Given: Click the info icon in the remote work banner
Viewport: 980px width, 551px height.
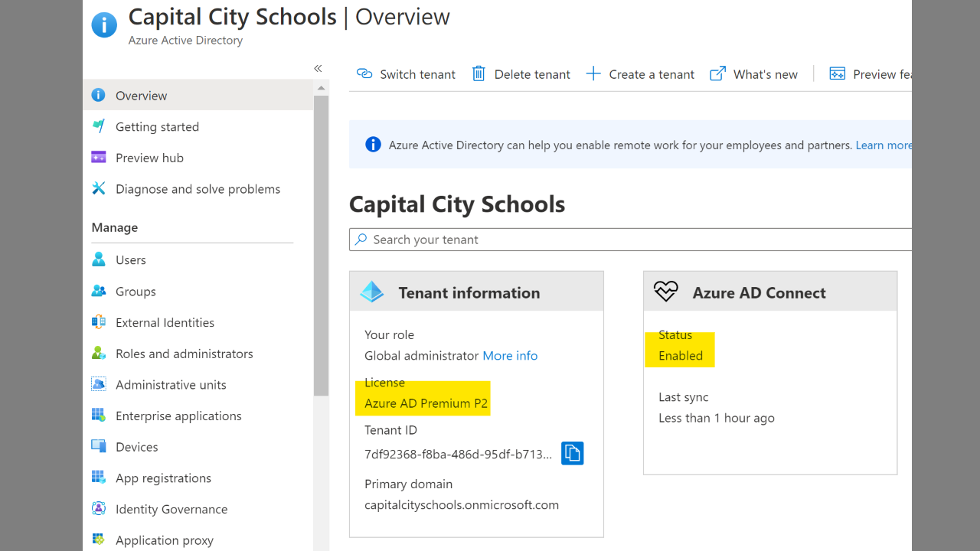Looking at the screenshot, I should tap(373, 144).
